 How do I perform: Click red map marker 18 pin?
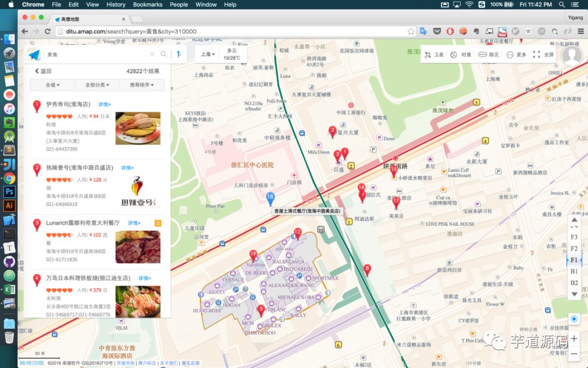271,198
